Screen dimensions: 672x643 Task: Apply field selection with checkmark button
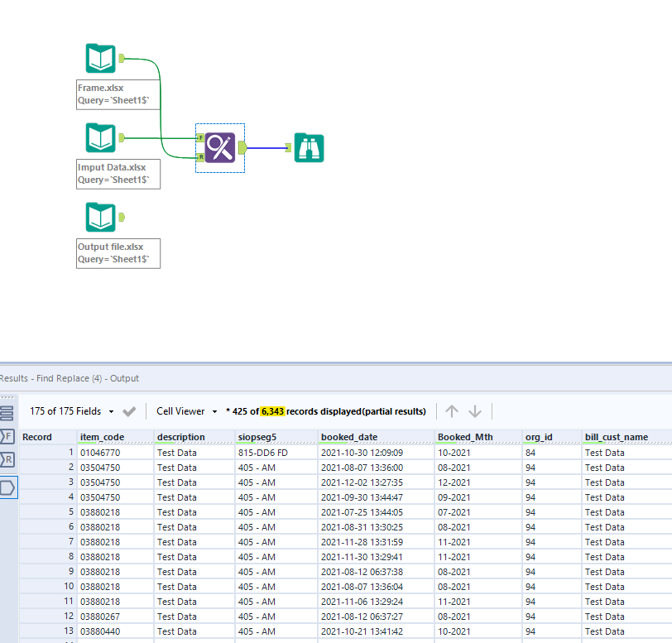tap(129, 411)
